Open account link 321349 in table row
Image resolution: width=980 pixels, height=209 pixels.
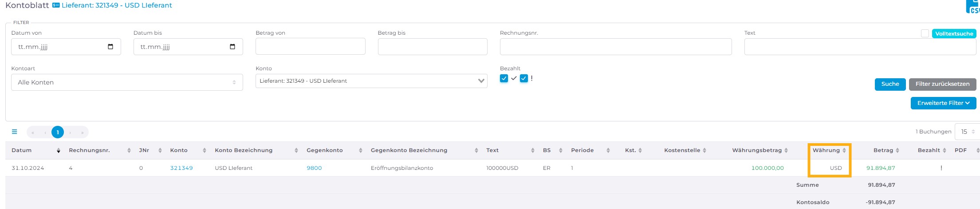click(181, 168)
